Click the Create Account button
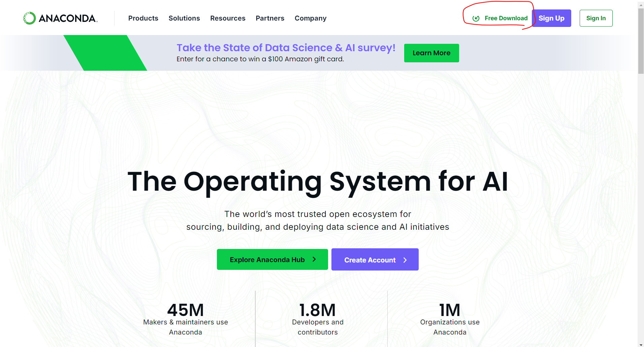The image size is (644, 347). [375, 259]
